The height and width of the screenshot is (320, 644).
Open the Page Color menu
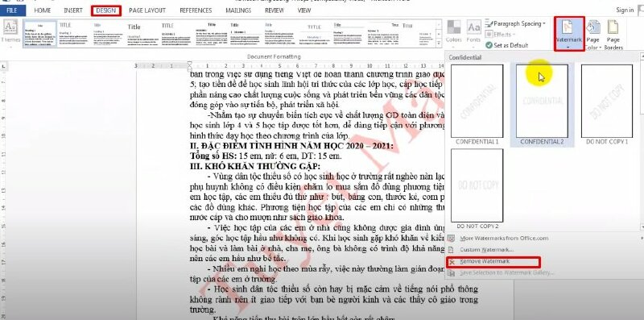(593, 35)
